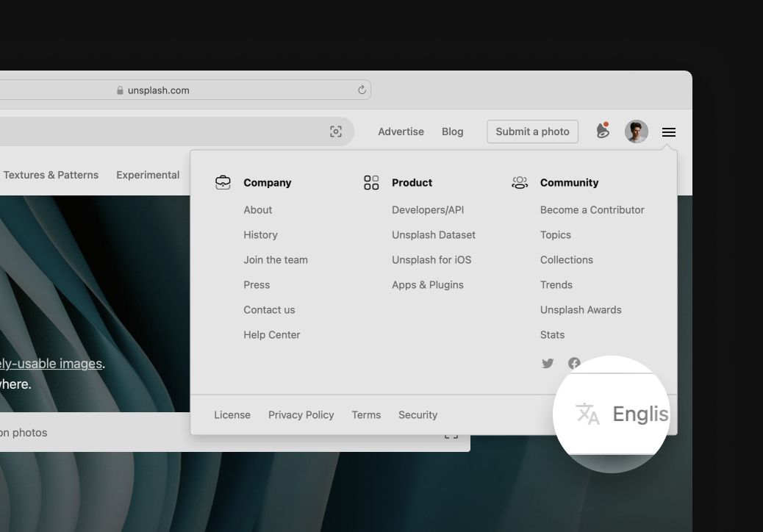Open the user profile avatar
This screenshot has height=532, width=763.
point(636,132)
